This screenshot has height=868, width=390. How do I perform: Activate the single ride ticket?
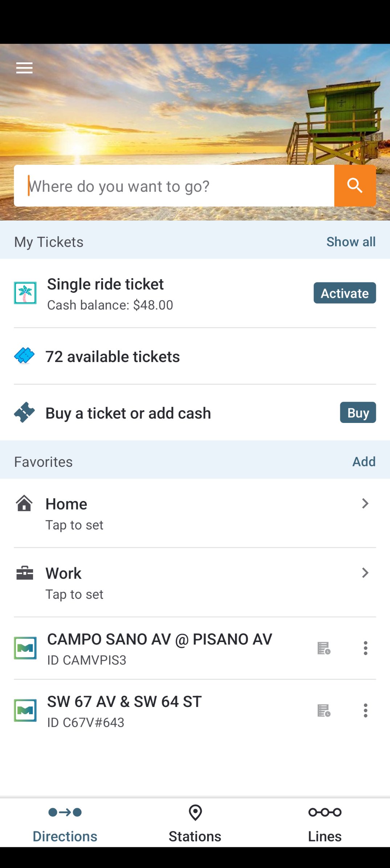(344, 293)
